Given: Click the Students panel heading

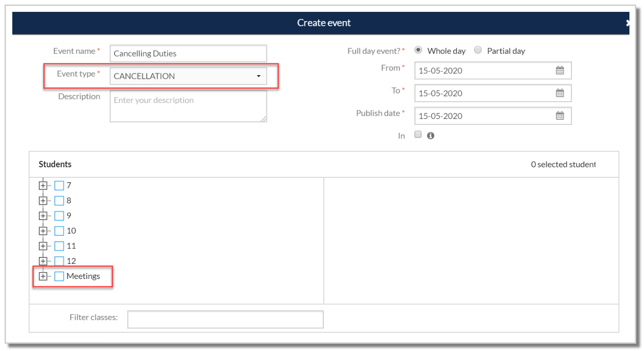Looking at the screenshot, I should [55, 164].
